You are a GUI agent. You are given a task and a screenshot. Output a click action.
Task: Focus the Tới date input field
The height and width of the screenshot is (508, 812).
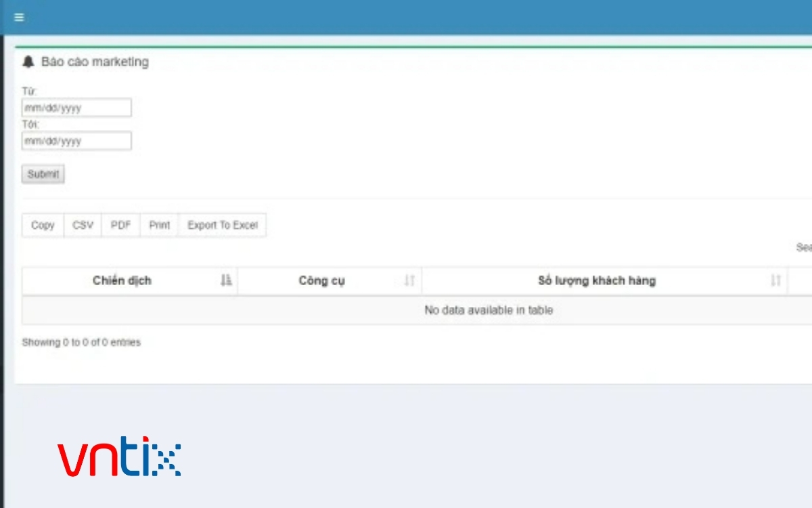coord(76,141)
